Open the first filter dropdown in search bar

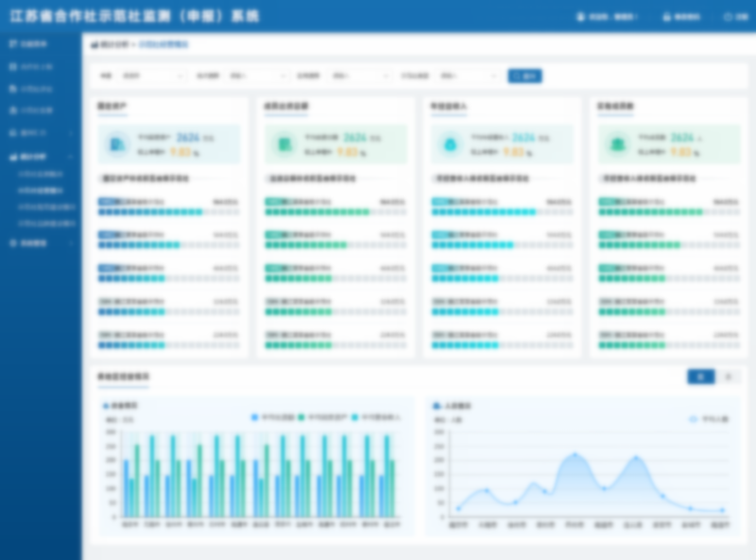[x=153, y=76]
